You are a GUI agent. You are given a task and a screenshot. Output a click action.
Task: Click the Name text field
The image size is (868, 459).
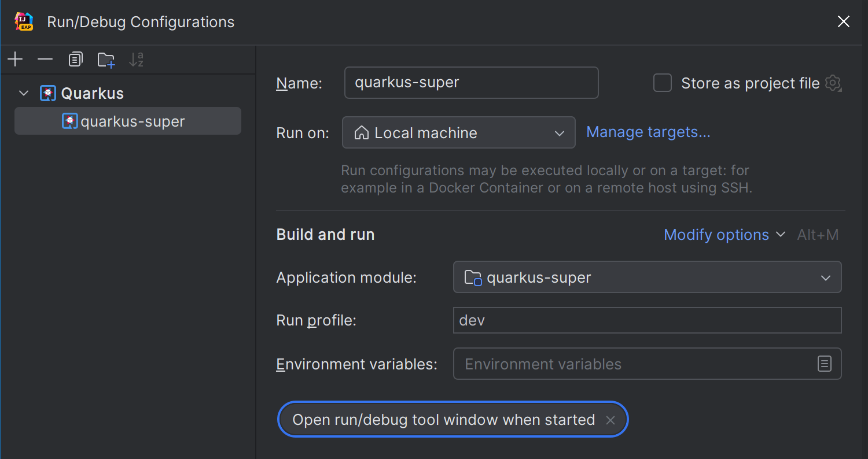coord(471,83)
